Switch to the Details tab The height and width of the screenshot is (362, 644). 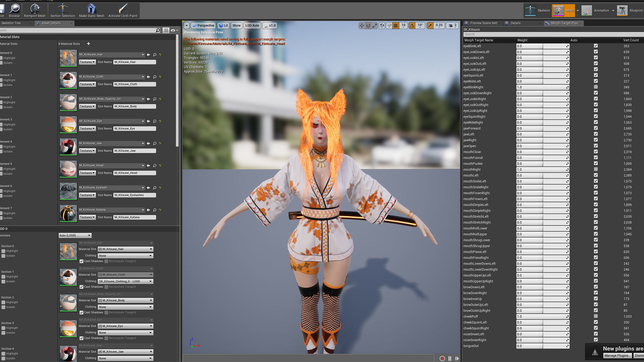516,23
